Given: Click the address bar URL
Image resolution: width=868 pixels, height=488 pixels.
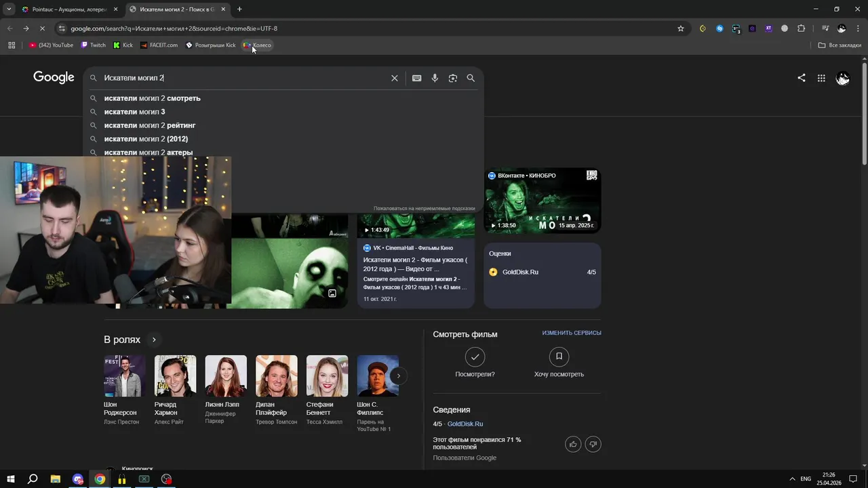Looking at the screenshot, I should 174,28.
